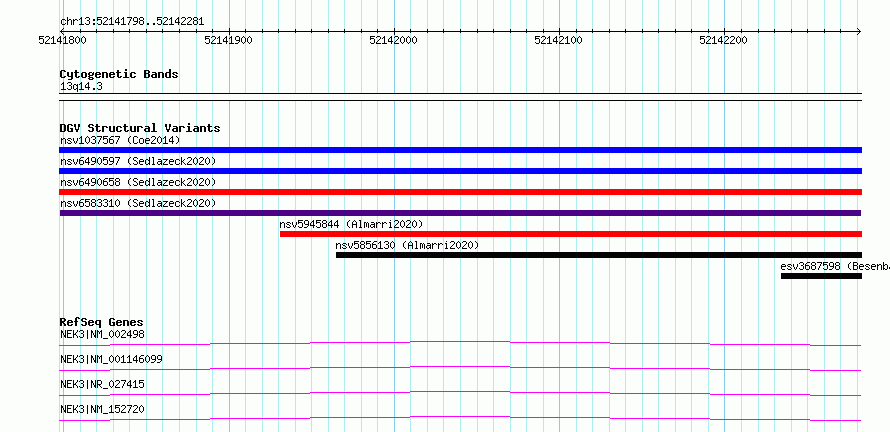The image size is (890, 432).
Task: Open the NEK3|NM_152720 transcript label
Action: tap(102, 409)
